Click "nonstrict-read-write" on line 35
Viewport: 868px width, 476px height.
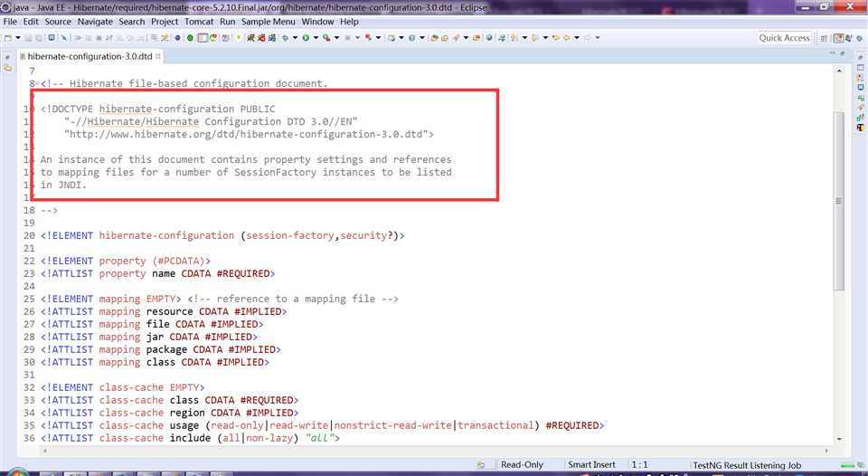[x=392, y=425]
